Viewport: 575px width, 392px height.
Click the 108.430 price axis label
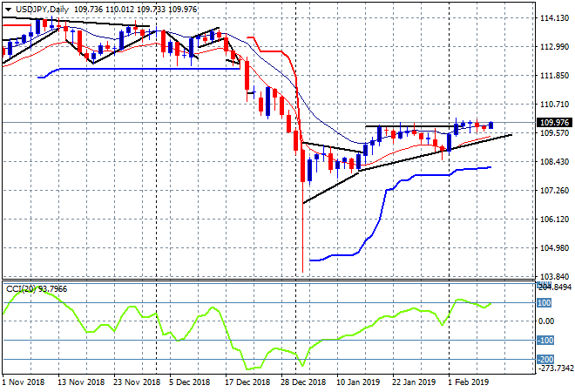pyautogui.click(x=554, y=162)
